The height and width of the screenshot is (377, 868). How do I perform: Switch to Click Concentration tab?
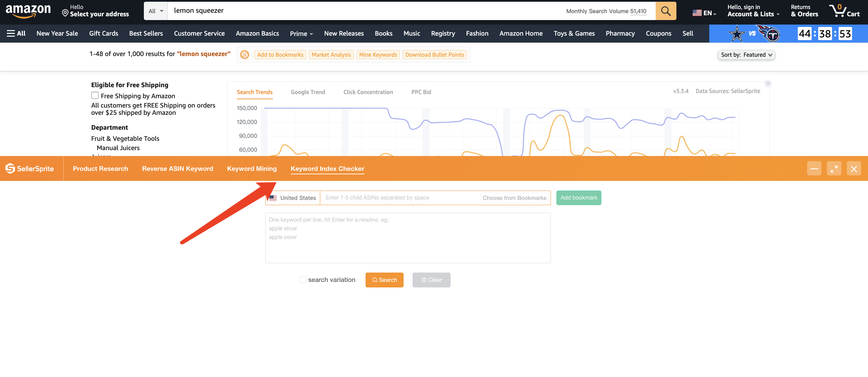pyautogui.click(x=368, y=92)
